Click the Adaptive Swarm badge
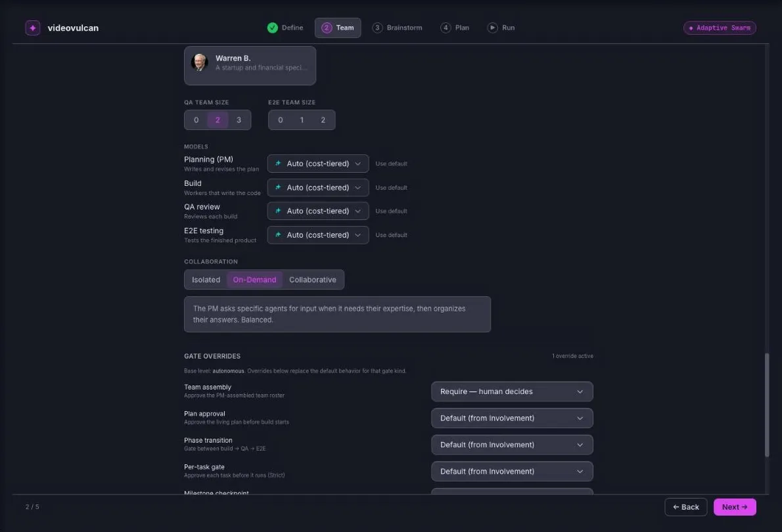The height and width of the screenshot is (532, 782). [x=720, y=28]
